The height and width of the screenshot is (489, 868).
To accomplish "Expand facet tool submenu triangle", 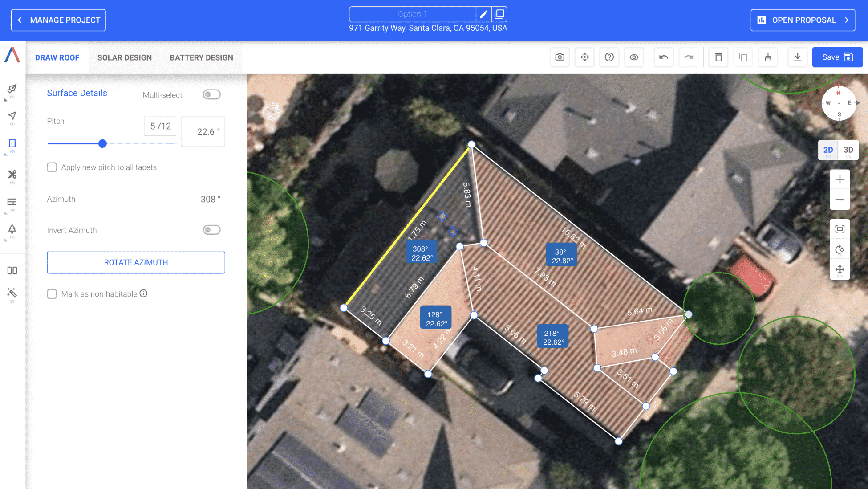I will point(5,155).
